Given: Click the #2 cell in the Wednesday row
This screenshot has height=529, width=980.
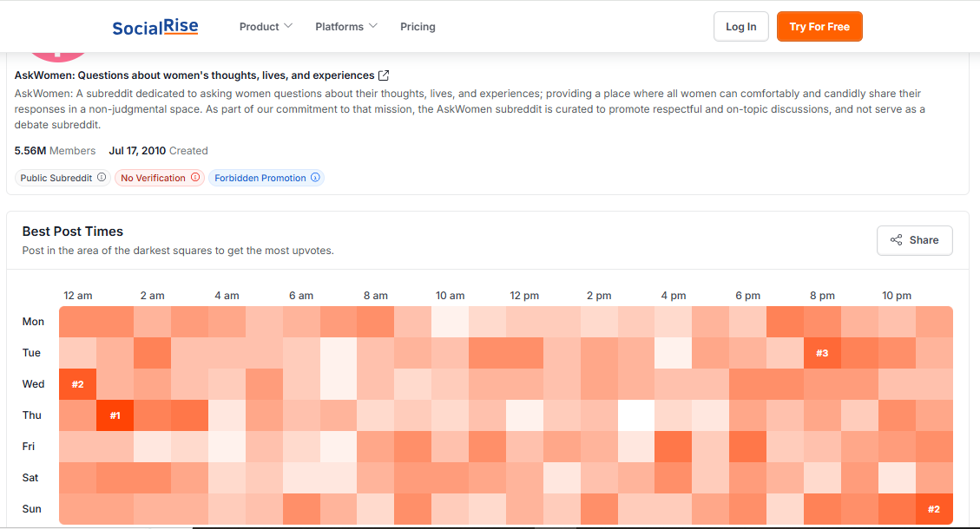Looking at the screenshot, I should [77, 384].
